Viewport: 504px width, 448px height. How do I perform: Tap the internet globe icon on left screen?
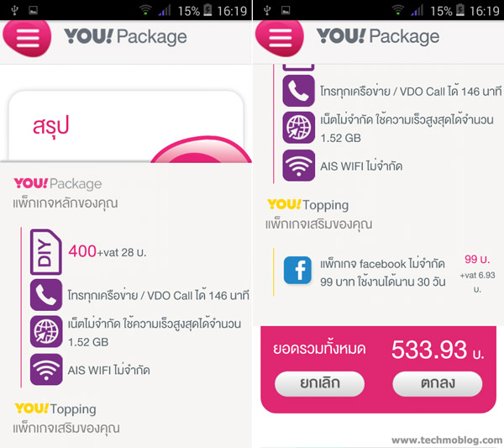tap(46, 331)
